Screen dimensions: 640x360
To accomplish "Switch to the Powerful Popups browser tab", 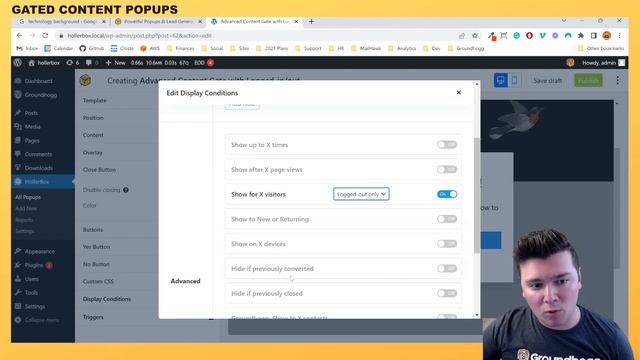I will [x=158, y=21].
